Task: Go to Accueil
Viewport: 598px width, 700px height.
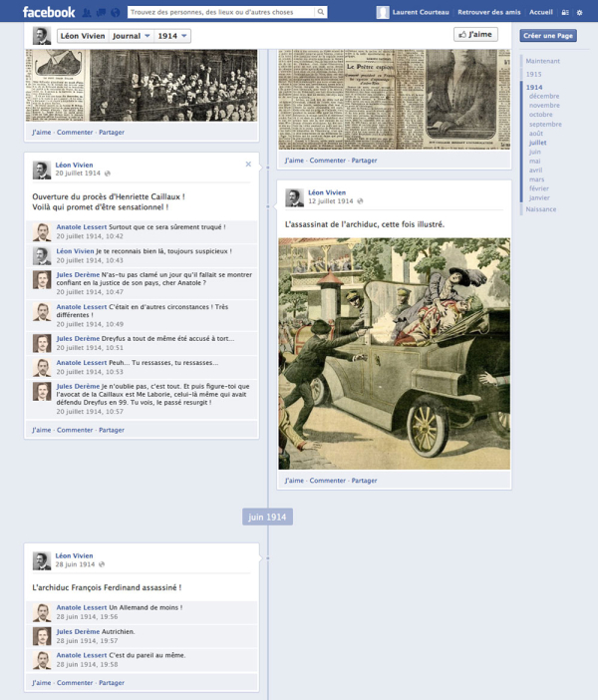Action: point(541,13)
